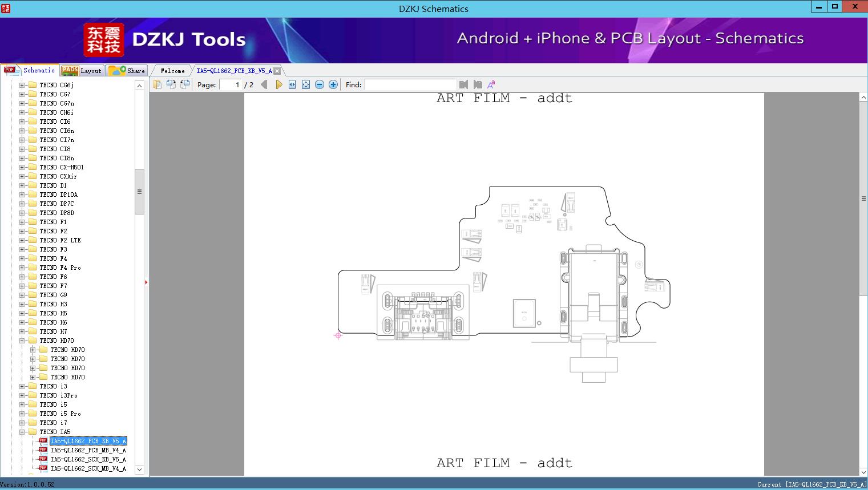Click the TECNO H3 folder icon
Image resolution: width=868 pixels, height=490 pixels.
click(33, 304)
